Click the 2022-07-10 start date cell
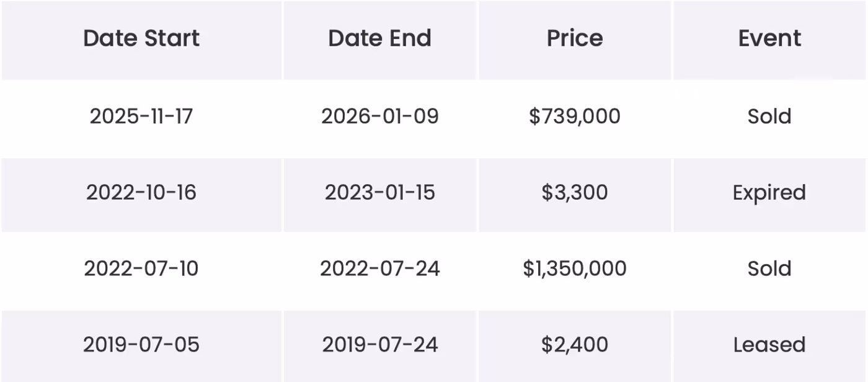 [x=141, y=269]
